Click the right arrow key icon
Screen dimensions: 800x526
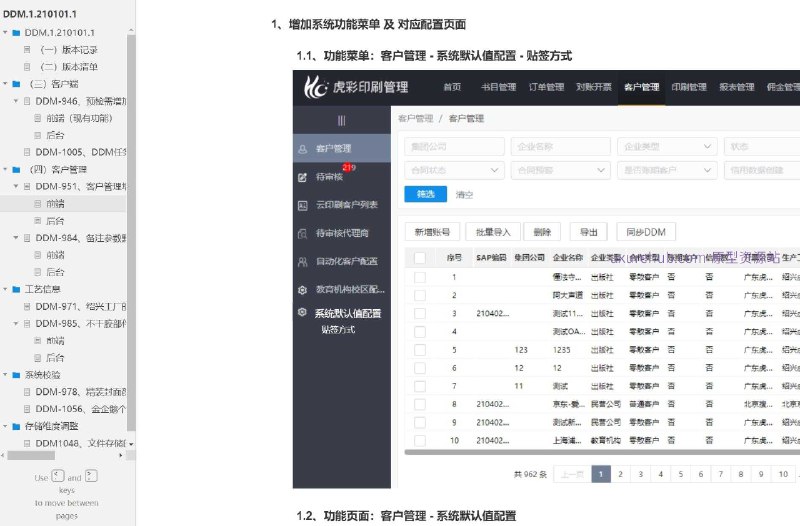91,476
